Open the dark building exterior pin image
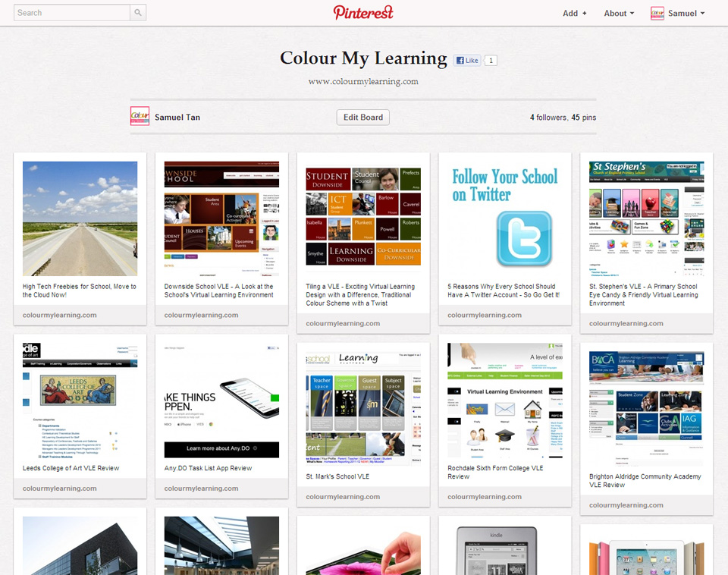The width and height of the screenshot is (728, 575). tap(80, 545)
